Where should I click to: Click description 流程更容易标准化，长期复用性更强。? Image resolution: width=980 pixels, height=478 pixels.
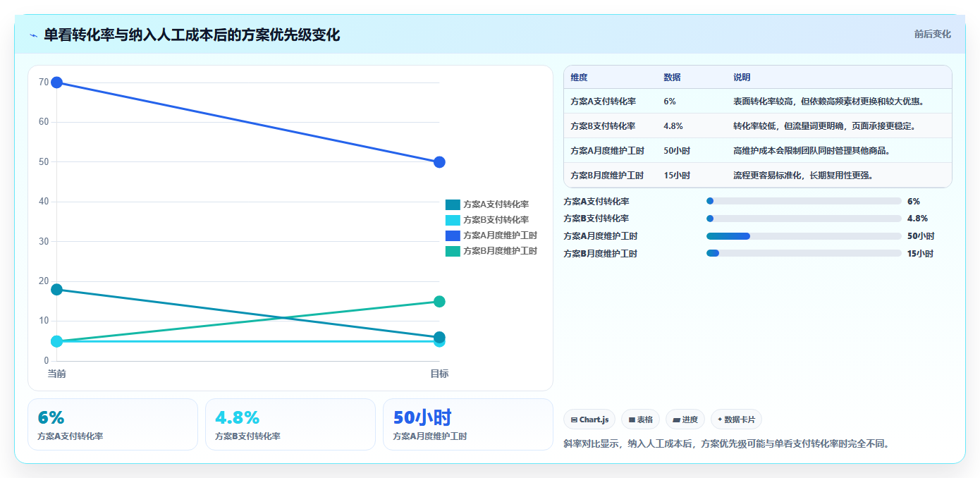click(803, 176)
